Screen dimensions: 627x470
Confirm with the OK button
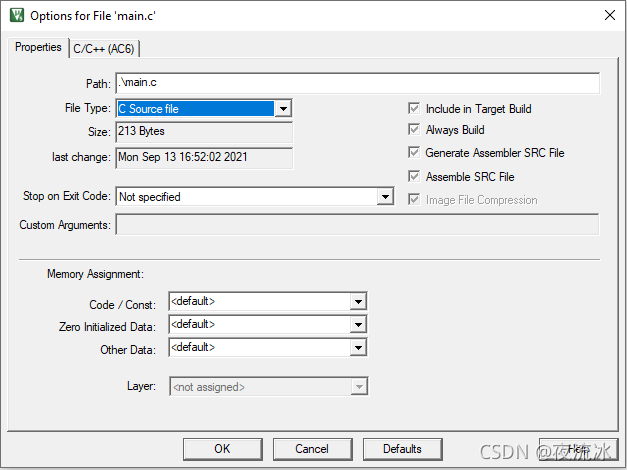[223, 449]
